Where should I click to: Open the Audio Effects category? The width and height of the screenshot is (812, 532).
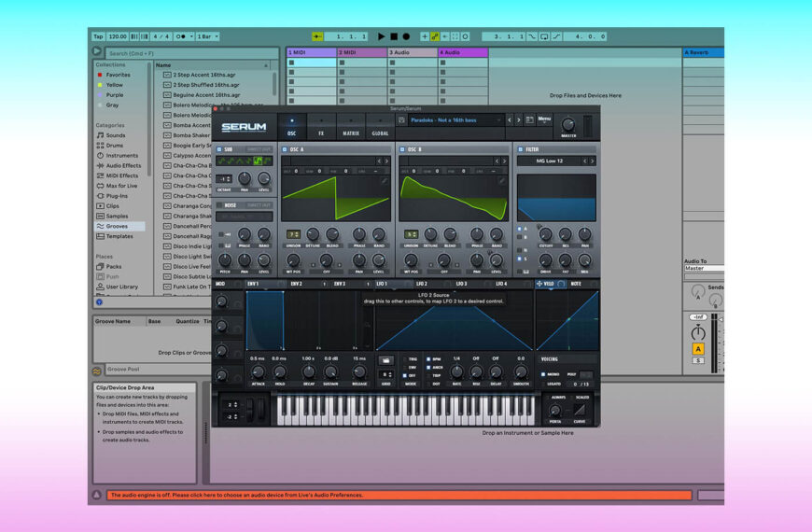[123, 166]
